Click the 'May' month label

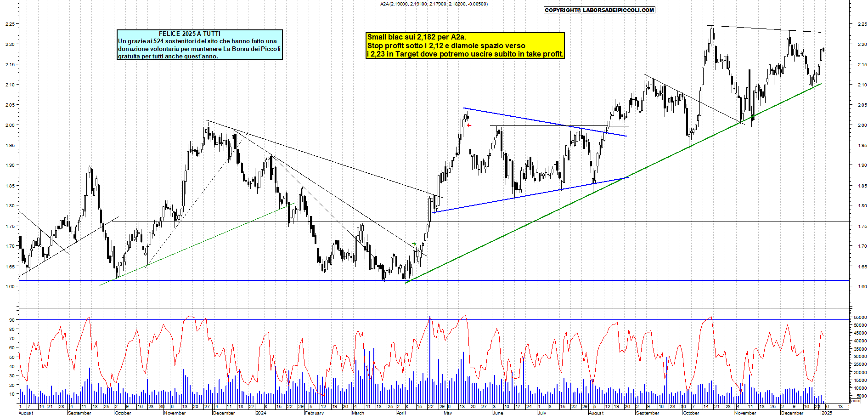click(448, 413)
